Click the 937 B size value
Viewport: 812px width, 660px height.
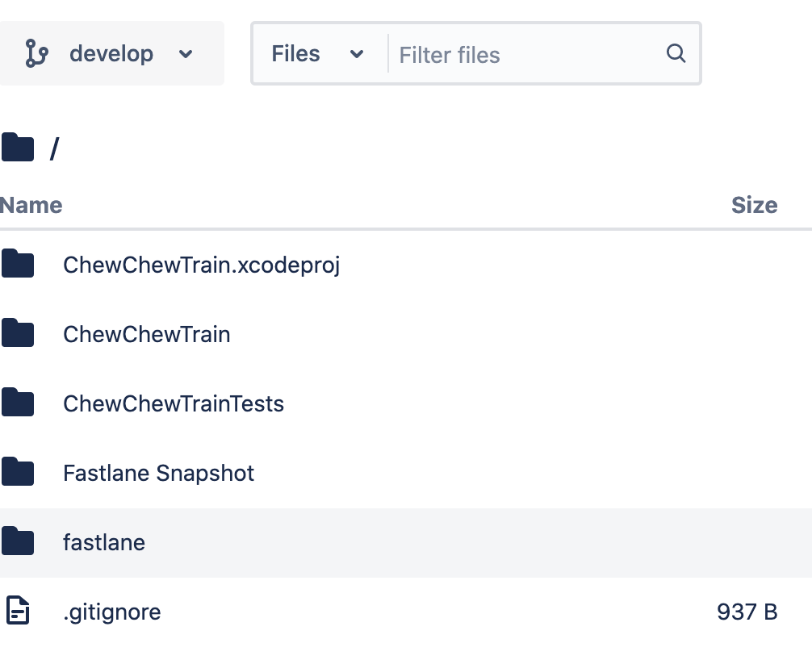[747, 612]
